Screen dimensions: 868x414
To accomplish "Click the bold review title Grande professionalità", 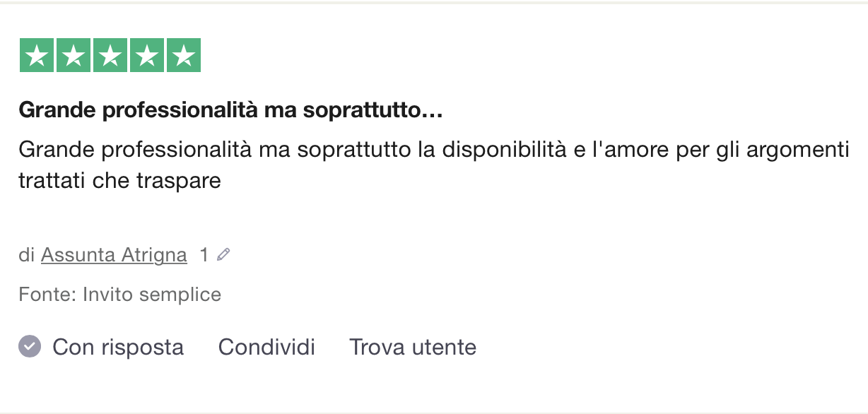I will coord(230,110).
